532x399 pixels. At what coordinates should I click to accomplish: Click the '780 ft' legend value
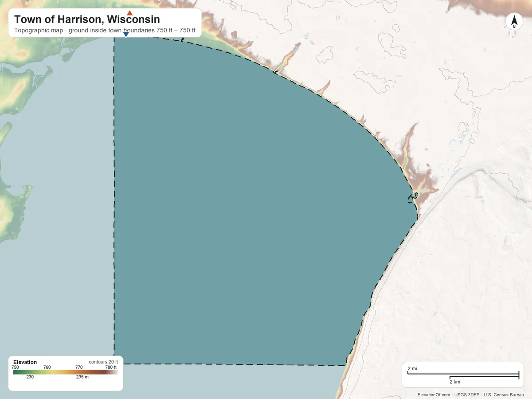[x=111, y=367]
